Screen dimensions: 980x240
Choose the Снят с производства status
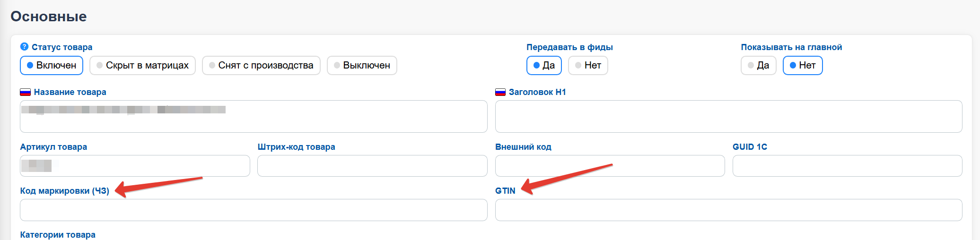click(261, 65)
